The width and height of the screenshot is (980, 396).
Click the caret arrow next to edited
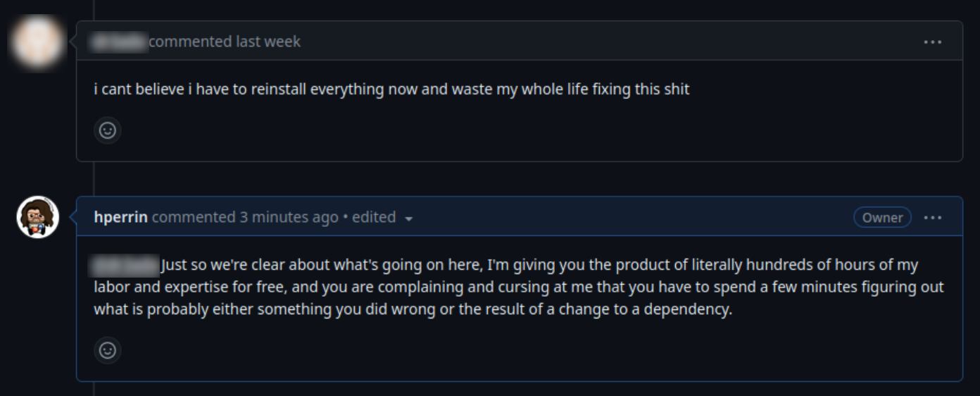(x=409, y=218)
